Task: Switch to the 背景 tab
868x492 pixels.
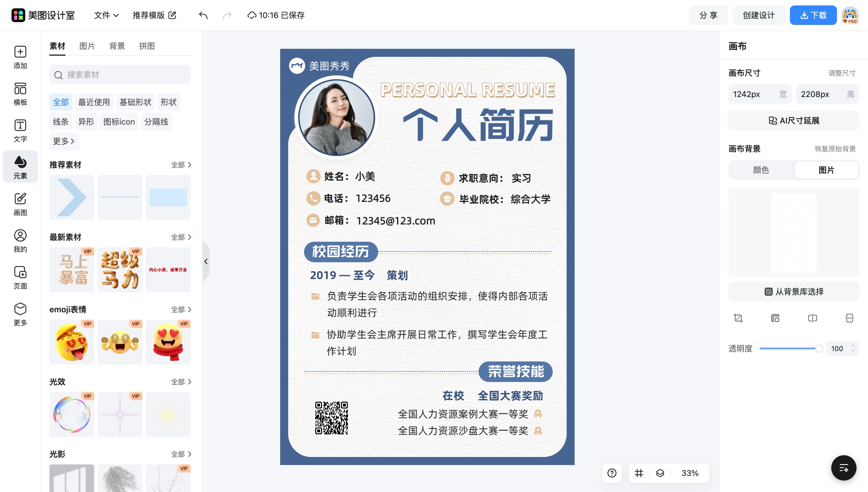Action: pyautogui.click(x=117, y=46)
